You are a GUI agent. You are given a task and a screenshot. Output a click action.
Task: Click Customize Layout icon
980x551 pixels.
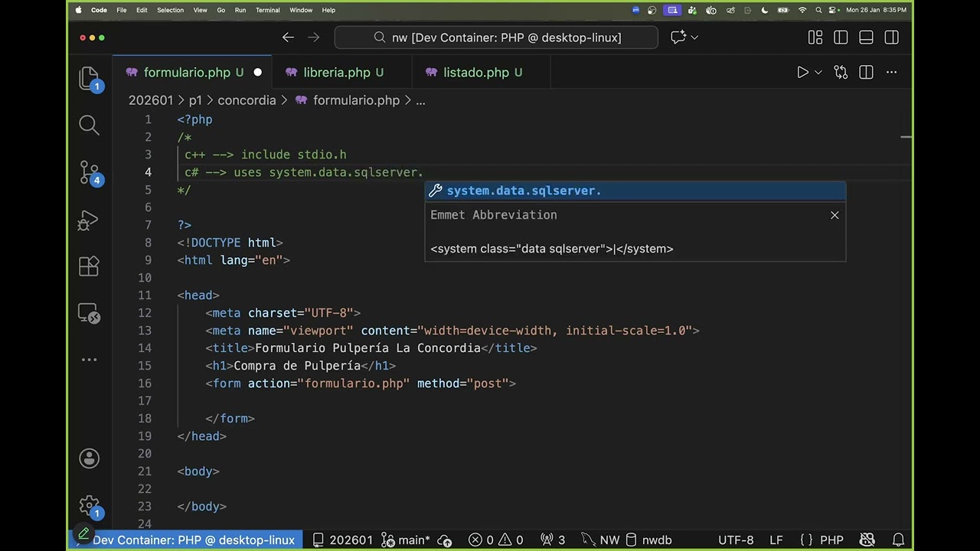(815, 37)
